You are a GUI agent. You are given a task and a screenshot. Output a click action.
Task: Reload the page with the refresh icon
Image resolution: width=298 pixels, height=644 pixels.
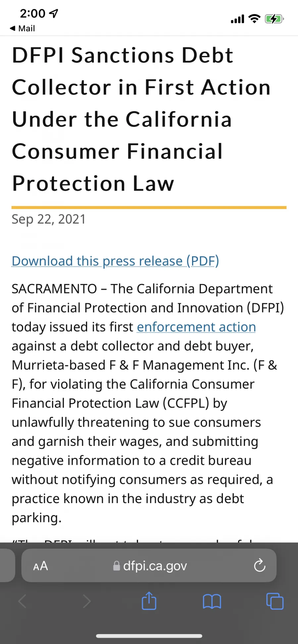[x=260, y=565]
